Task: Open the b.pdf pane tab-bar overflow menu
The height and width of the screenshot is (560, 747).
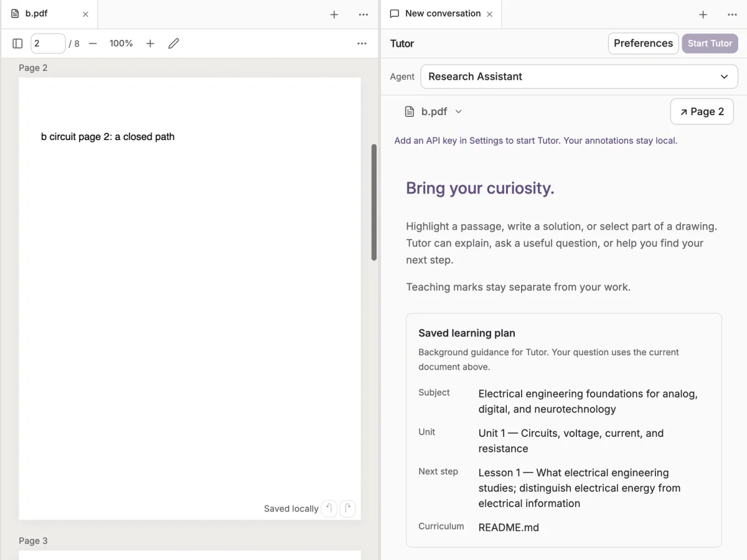Action: pos(364,14)
